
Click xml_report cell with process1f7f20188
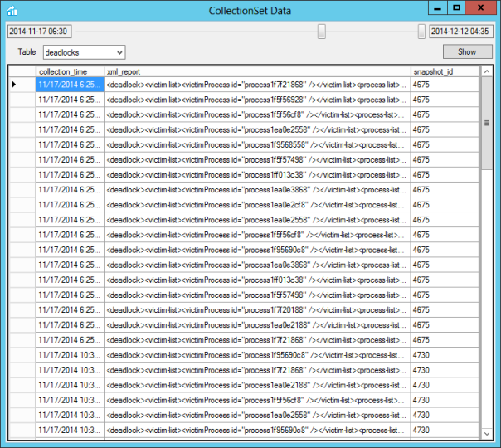point(257,310)
